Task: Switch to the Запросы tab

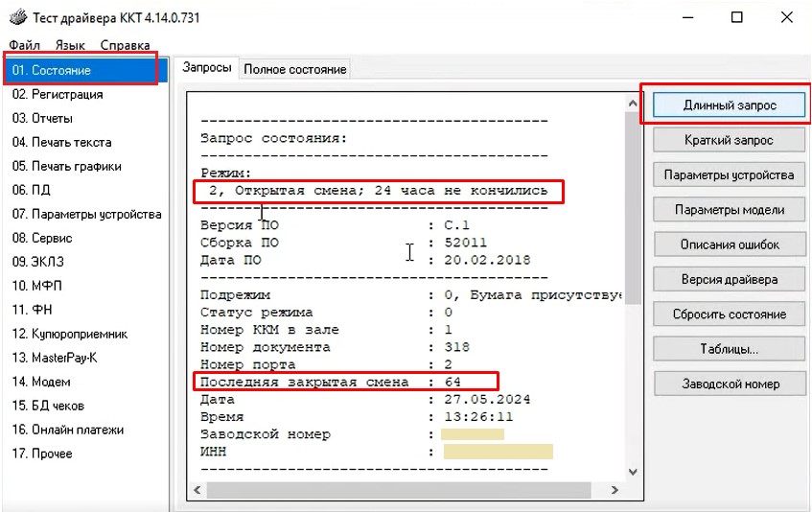Action: click(207, 67)
